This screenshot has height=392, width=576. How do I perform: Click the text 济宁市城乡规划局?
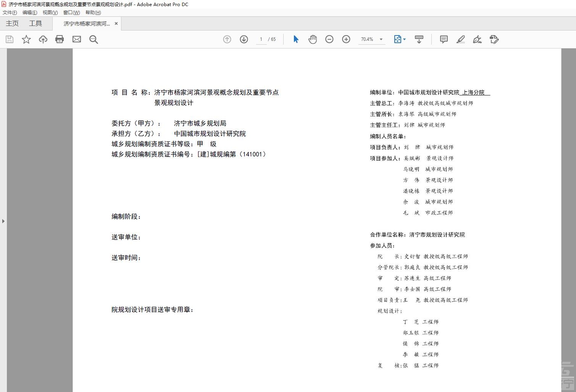(200, 123)
